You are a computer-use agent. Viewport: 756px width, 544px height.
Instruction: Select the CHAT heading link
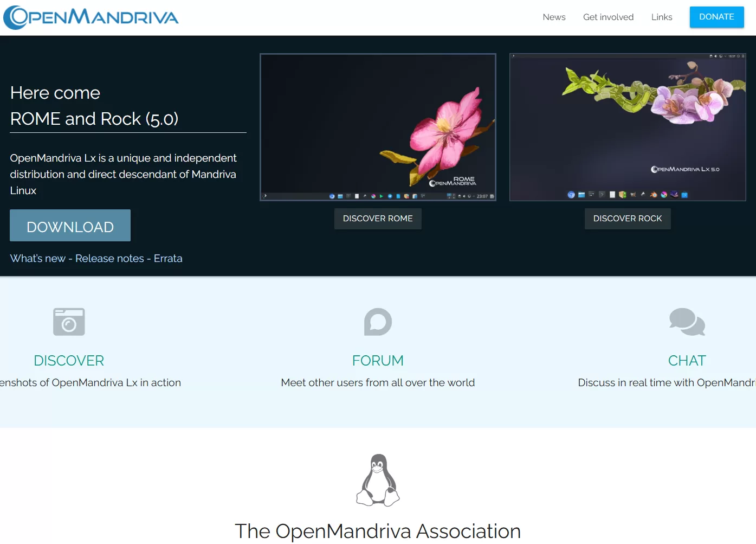point(687,361)
